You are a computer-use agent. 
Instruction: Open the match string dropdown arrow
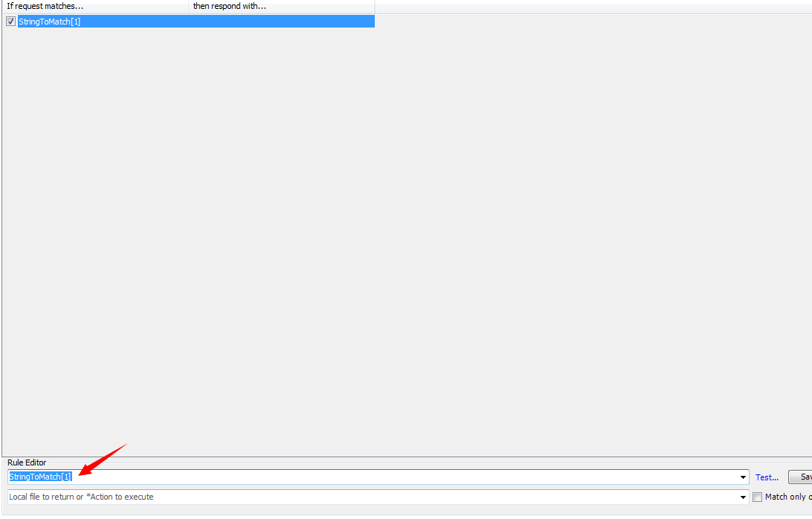pyautogui.click(x=743, y=477)
